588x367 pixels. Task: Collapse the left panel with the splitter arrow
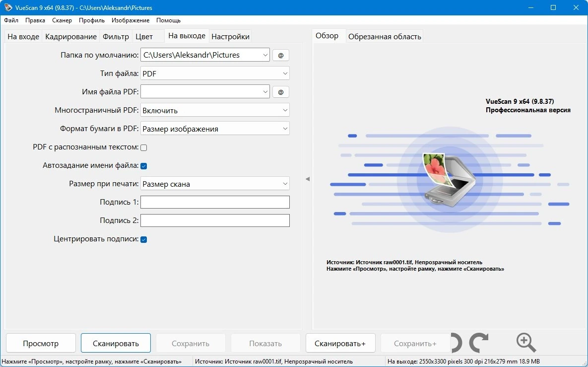click(x=308, y=179)
